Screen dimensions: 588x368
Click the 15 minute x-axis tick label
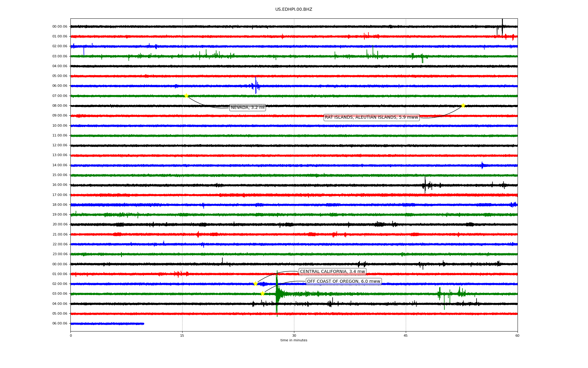tap(182, 335)
